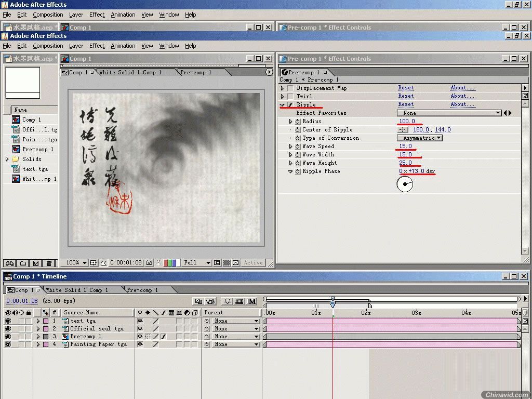
Task: Click the shy switch on text.tga layer
Action: [x=140, y=321]
